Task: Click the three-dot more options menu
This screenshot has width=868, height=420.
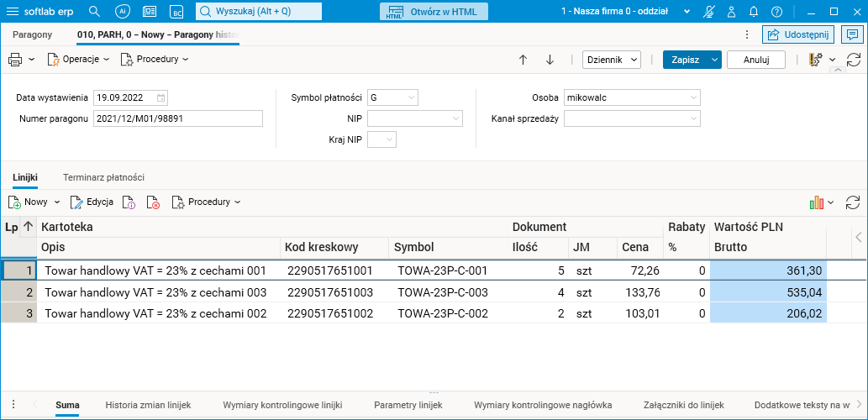Action: coord(747,34)
